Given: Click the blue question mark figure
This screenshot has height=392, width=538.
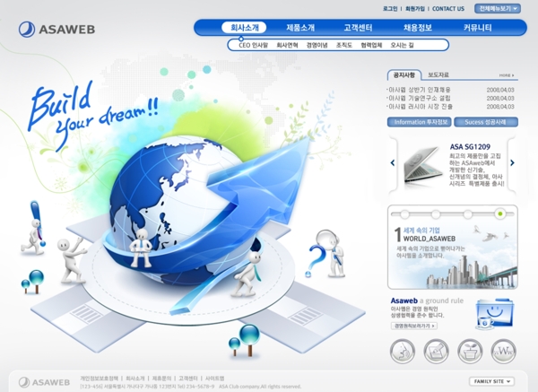Looking at the screenshot, I should (317, 259).
